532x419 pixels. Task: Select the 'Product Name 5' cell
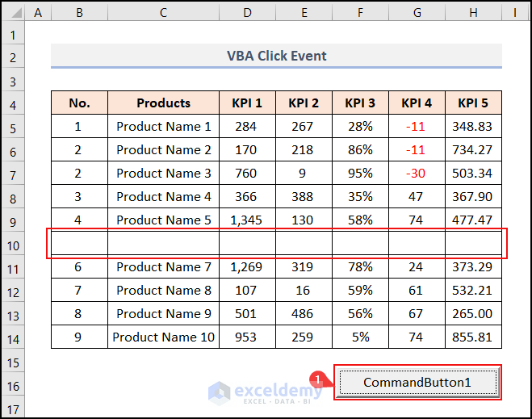click(163, 220)
